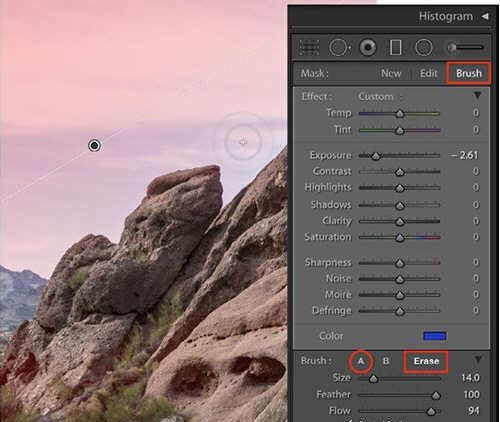Click Edit in the Mask row

tap(428, 73)
